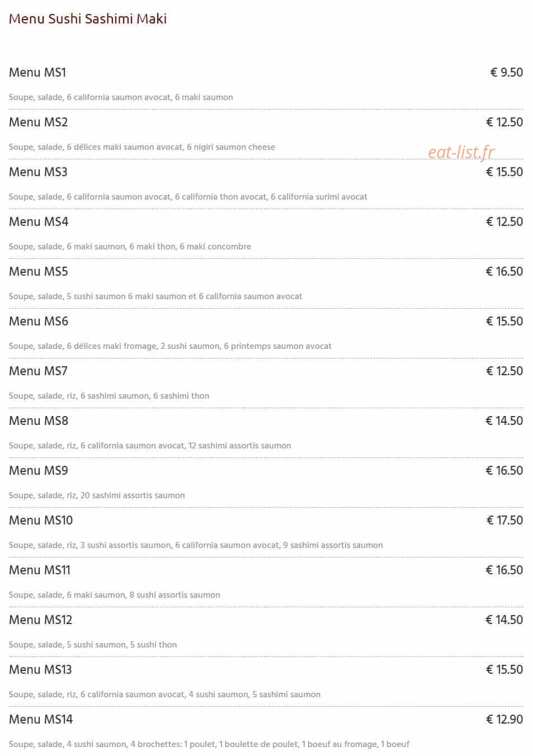Image resolution: width=533 pixels, height=756 pixels.
Task: Click the € 16.50 price of Menu MS5
Action: tap(504, 271)
